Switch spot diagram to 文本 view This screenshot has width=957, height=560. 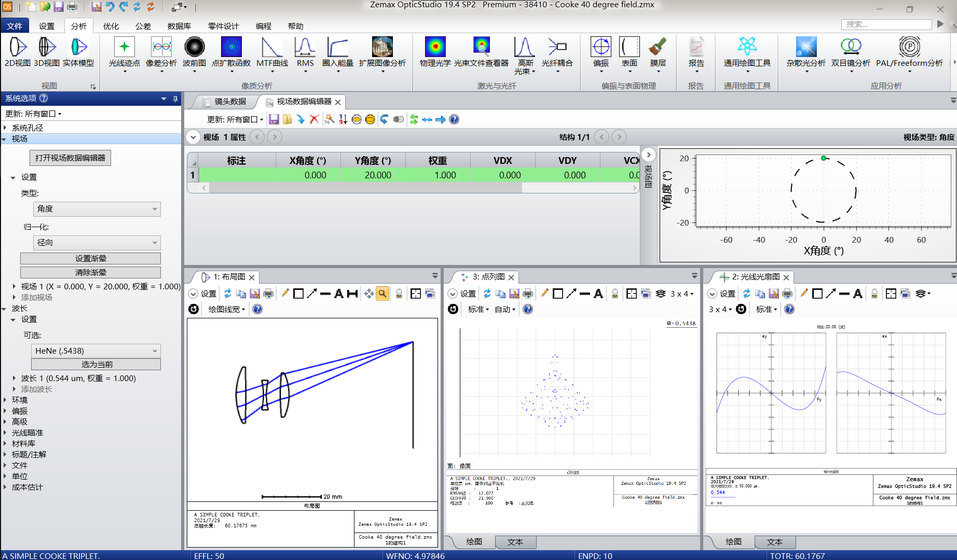[515, 542]
